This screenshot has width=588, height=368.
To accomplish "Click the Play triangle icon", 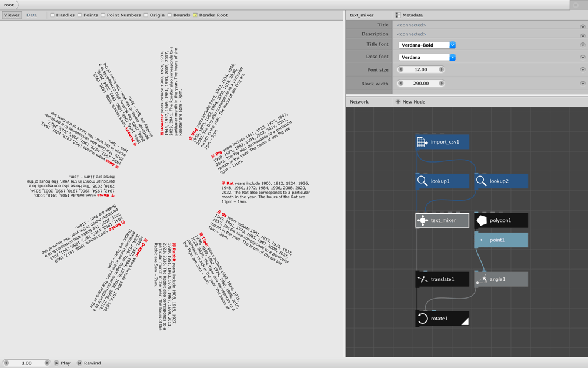I will pyautogui.click(x=56, y=363).
